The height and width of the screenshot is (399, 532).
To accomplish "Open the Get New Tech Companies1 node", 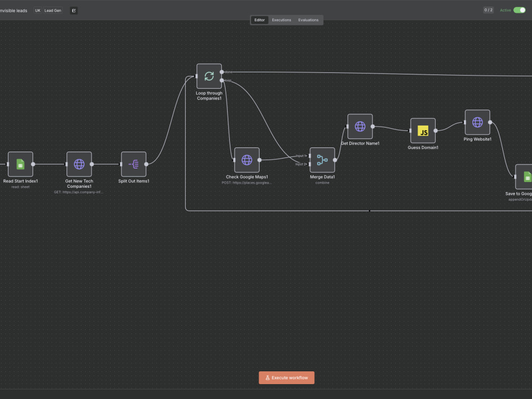I will coord(79,164).
